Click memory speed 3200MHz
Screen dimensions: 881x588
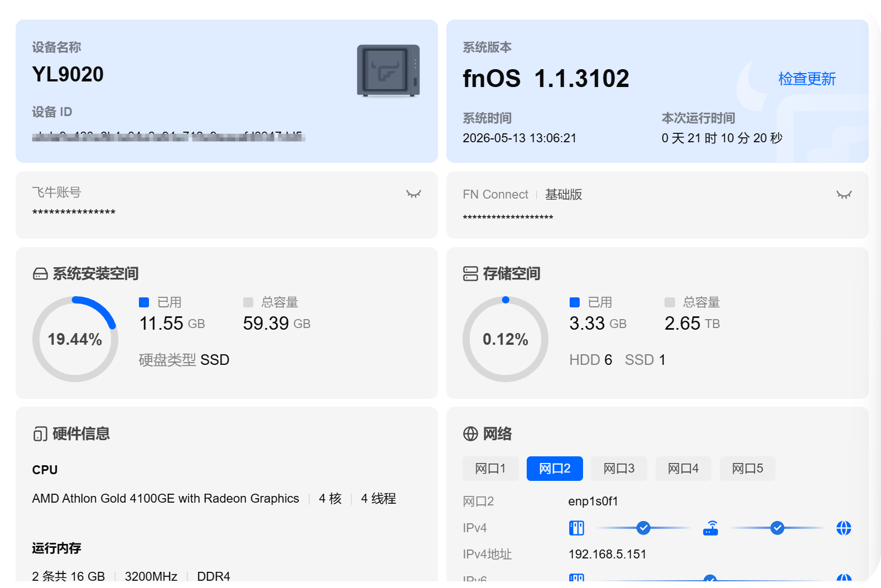(x=151, y=576)
